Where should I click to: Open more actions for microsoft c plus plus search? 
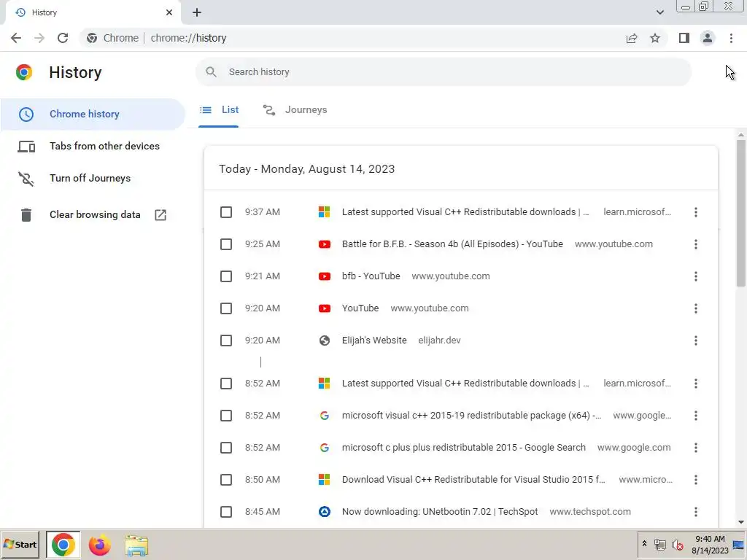pos(695,448)
